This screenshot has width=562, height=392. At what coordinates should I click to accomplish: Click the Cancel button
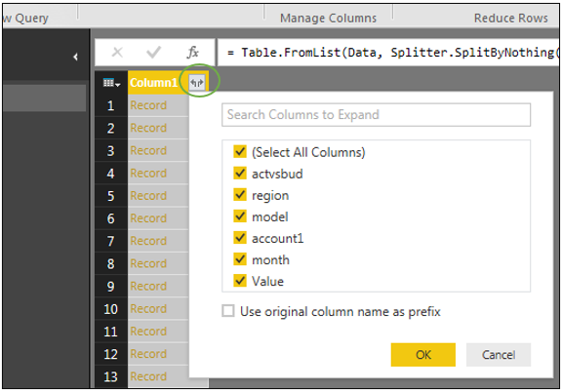[499, 355]
